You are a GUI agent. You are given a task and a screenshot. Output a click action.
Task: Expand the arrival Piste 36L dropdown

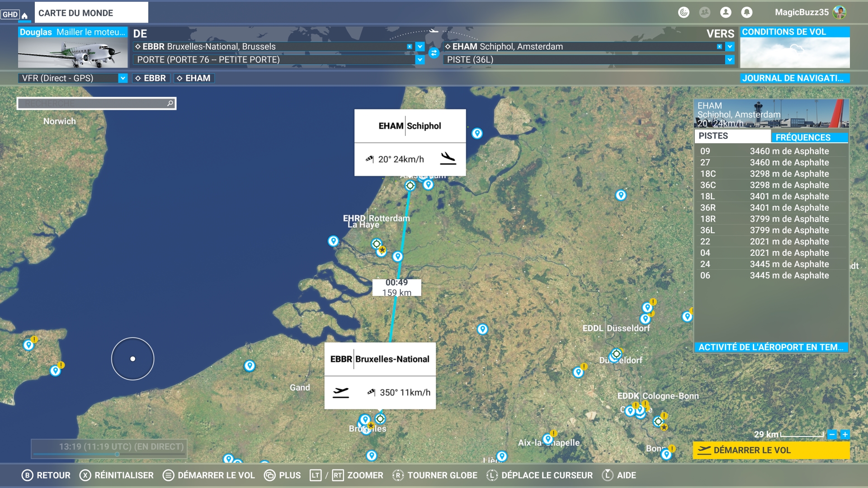729,60
